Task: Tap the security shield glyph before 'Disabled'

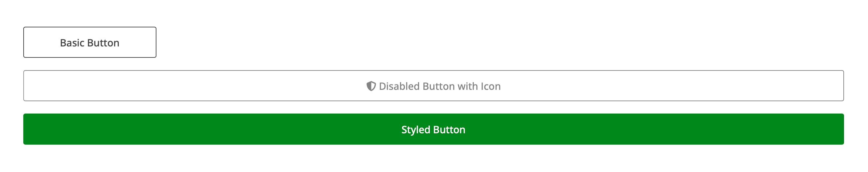Action: coord(371,86)
